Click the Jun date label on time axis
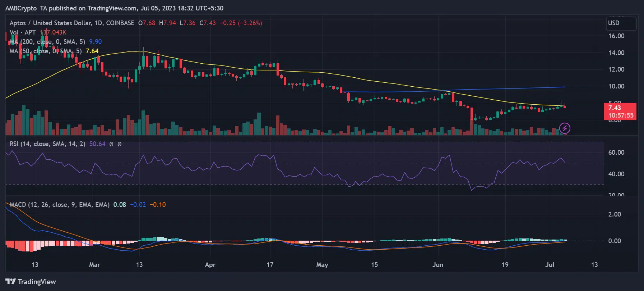Image resolution: width=644 pixels, height=291 pixels. click(x=438, y=265)
